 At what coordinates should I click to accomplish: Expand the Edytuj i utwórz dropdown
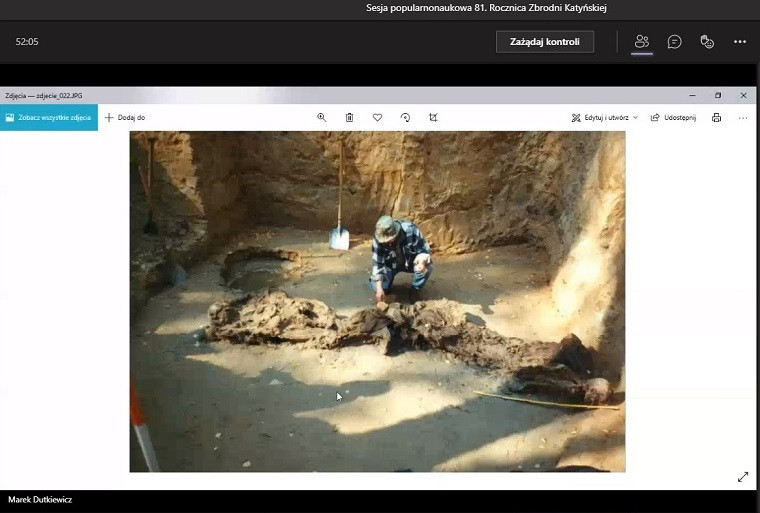point(605,117)
